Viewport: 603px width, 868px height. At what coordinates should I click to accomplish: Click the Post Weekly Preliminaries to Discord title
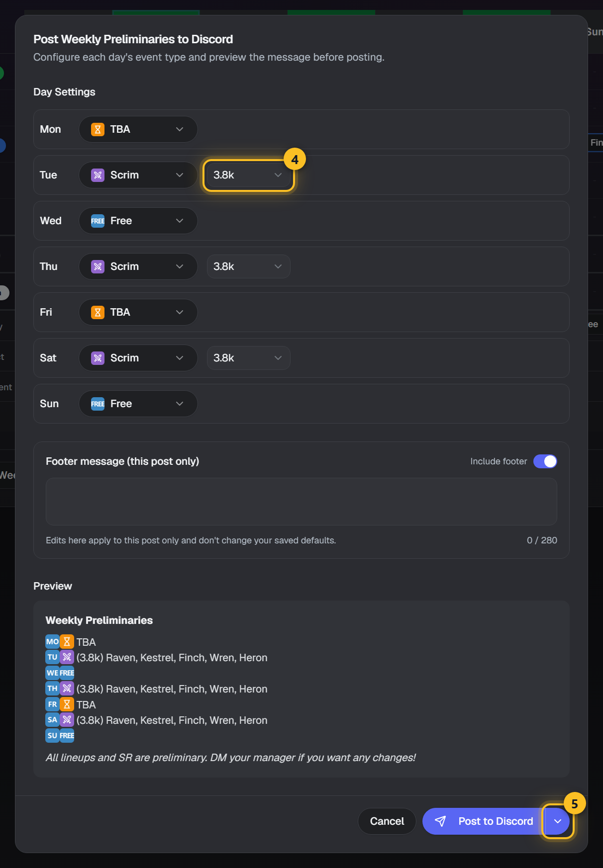click(133, 39)
